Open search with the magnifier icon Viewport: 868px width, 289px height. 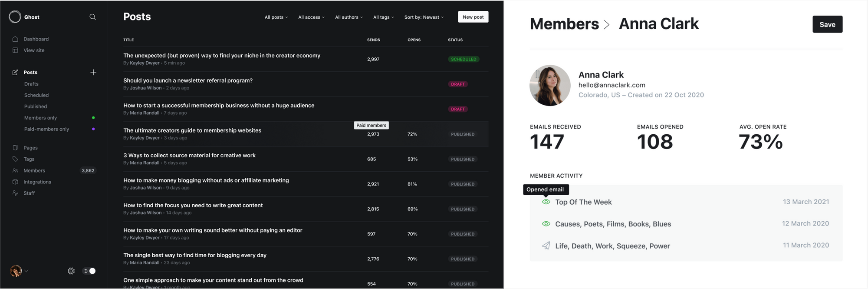click(92, 17)
